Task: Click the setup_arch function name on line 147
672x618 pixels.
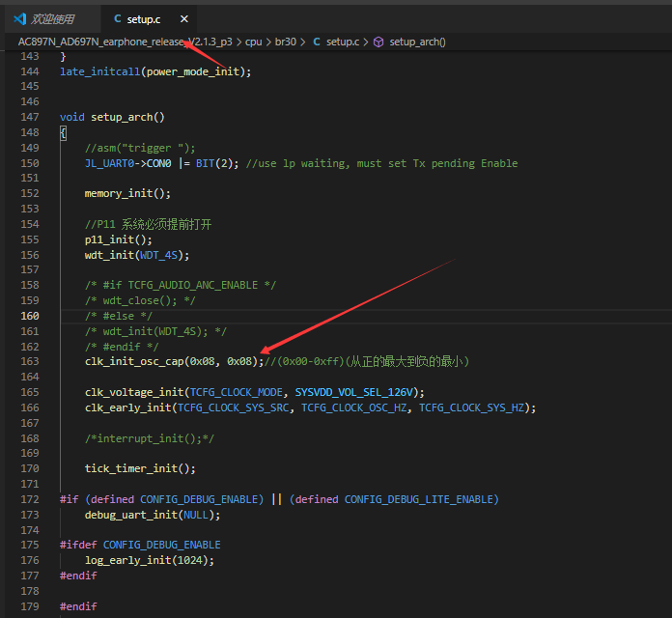Action: click(122, 117)
